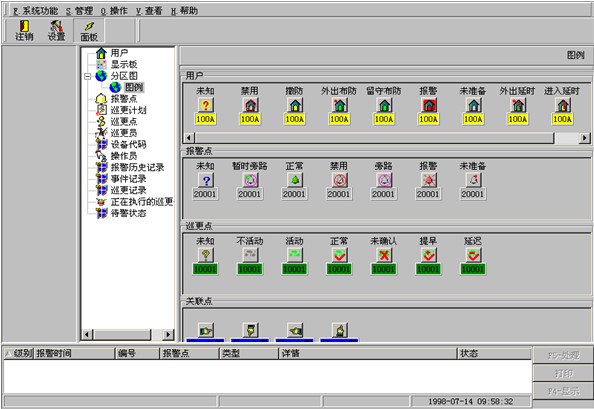Open the 查看 menu
594x409 pixels.
point(149,11)
